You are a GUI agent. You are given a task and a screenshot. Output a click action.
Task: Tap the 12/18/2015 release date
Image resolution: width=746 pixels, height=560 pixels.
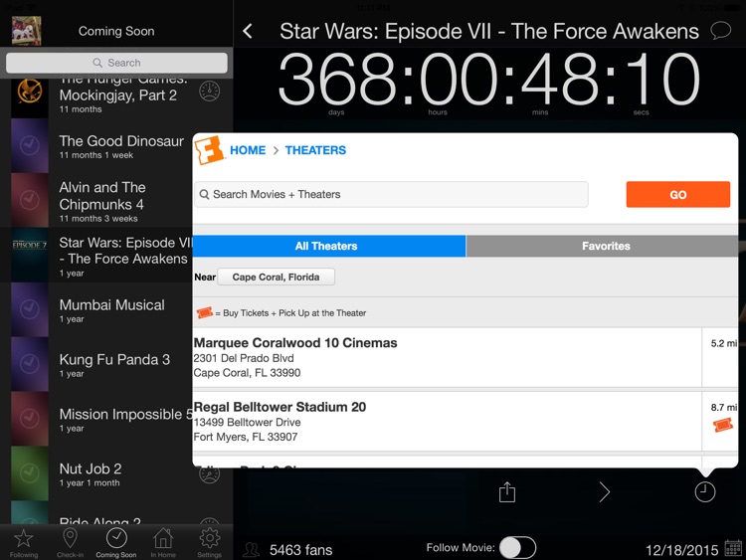[x=681, y=550]
